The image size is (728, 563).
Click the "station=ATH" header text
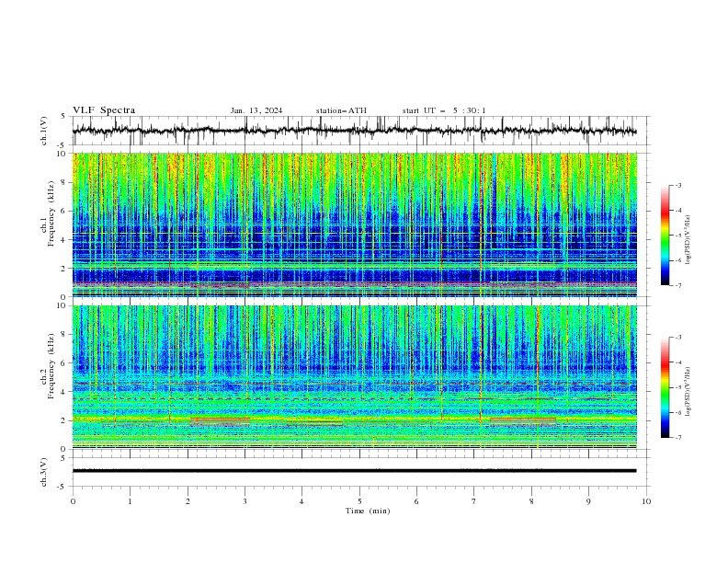(341, 110)
